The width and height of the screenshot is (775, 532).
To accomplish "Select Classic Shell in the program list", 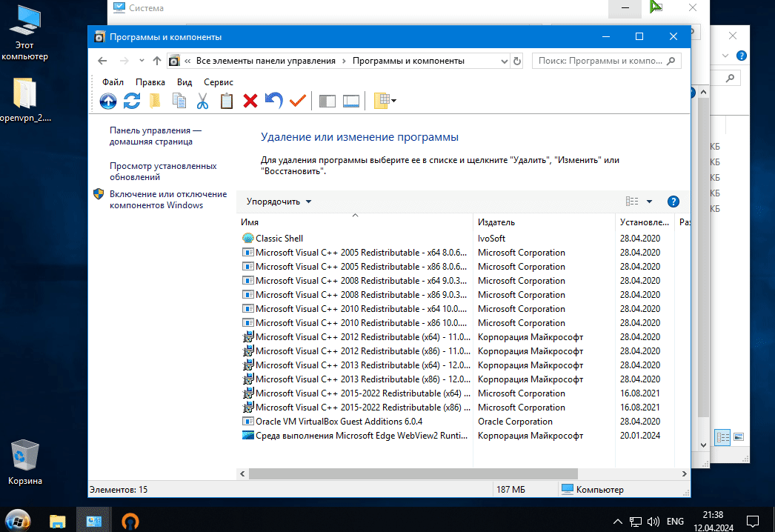I will point(279,239).
